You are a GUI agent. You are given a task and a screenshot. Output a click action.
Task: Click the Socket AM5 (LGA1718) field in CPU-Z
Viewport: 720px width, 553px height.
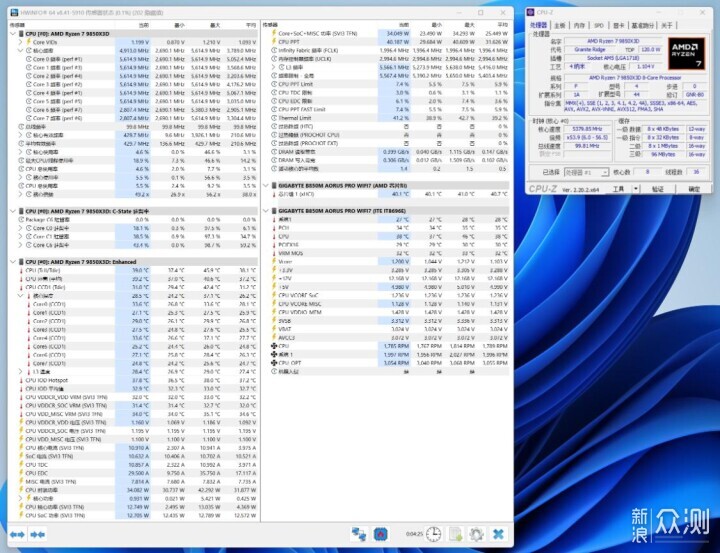613,58
